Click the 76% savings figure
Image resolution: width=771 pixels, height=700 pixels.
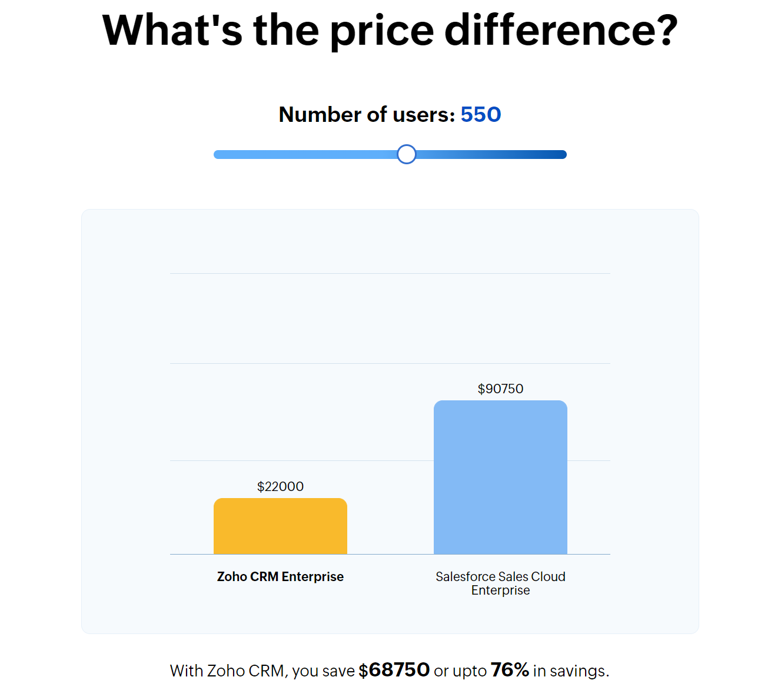[510, 670]
